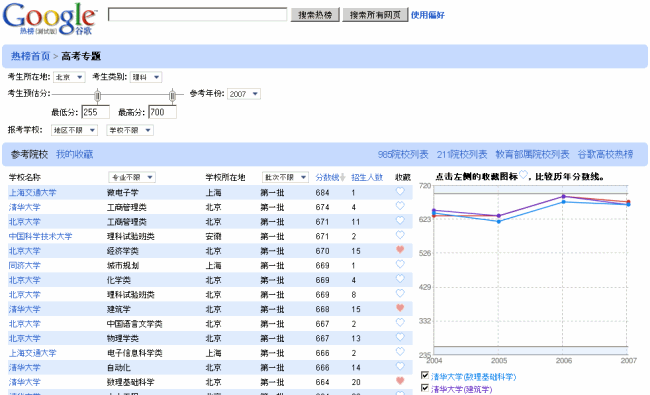Click the 最低分 field showing 255
Screen dimensions: 650x395
click(96, 112)
